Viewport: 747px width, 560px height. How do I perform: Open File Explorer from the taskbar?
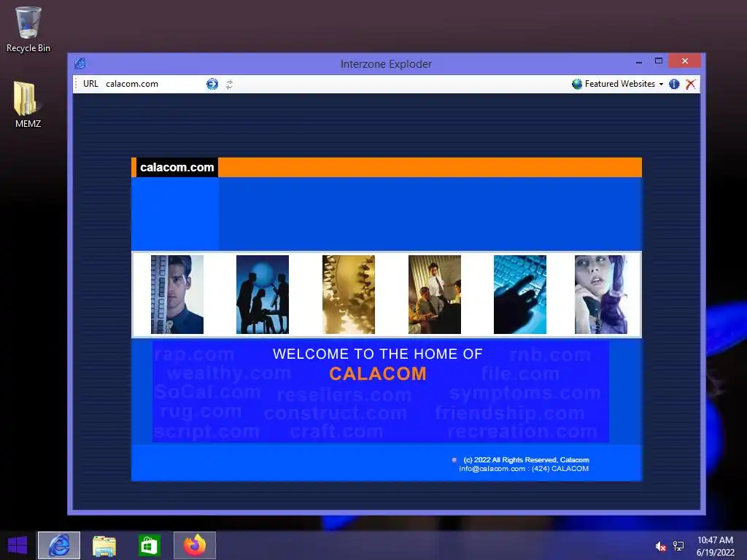click(104, 545)
